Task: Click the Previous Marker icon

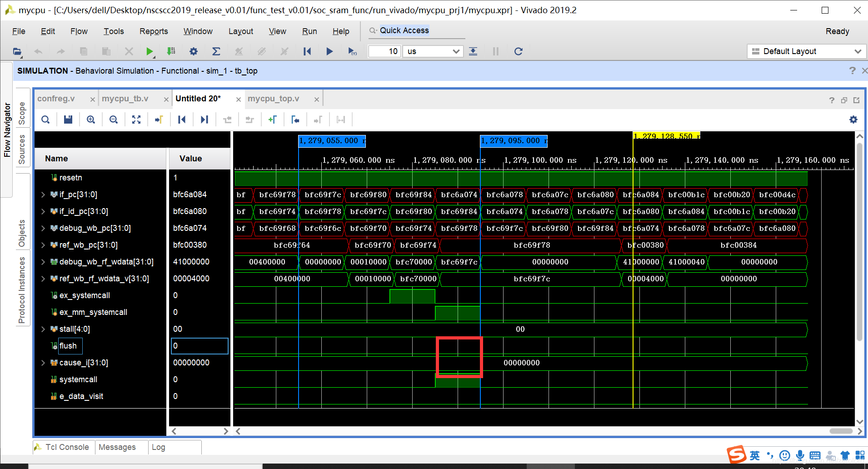Action: point(295,120)
